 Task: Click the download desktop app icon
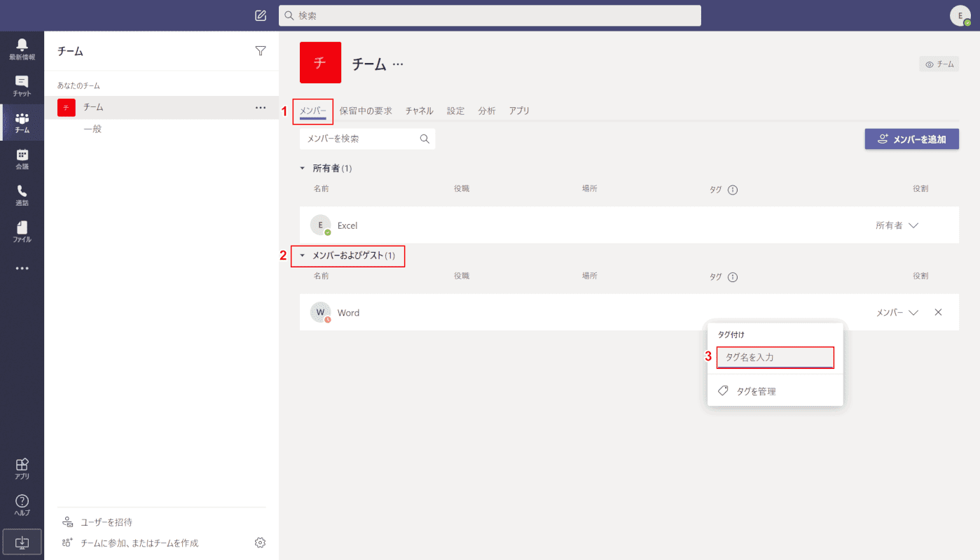[22, 542]
